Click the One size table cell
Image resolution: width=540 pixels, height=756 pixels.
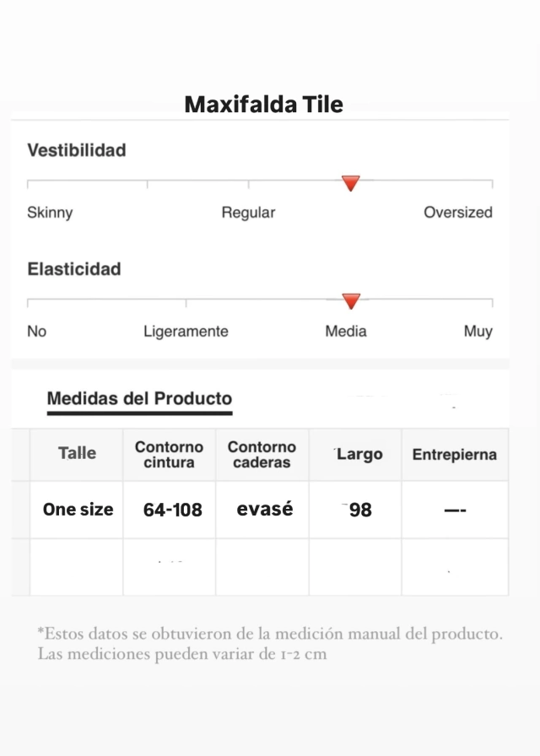pyautogui.click(x=78, y=510)
